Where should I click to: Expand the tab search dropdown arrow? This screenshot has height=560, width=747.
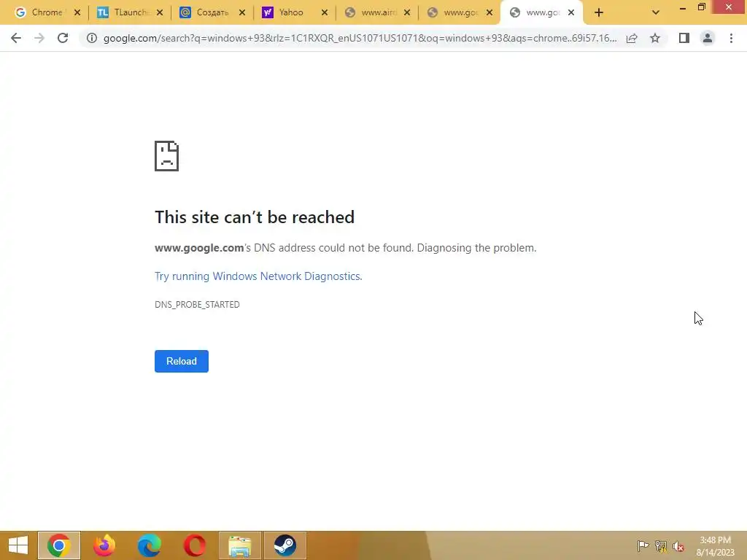[656, 12]
